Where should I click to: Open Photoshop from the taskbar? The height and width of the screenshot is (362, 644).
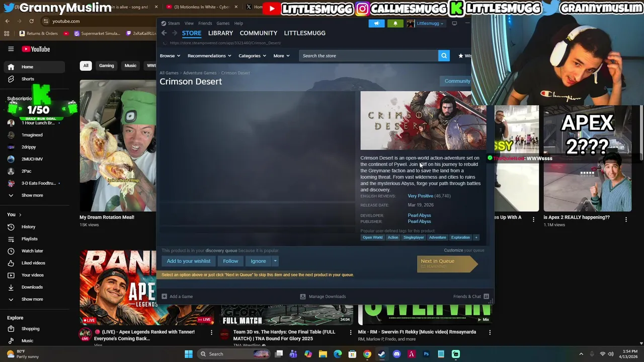(426, 354)
